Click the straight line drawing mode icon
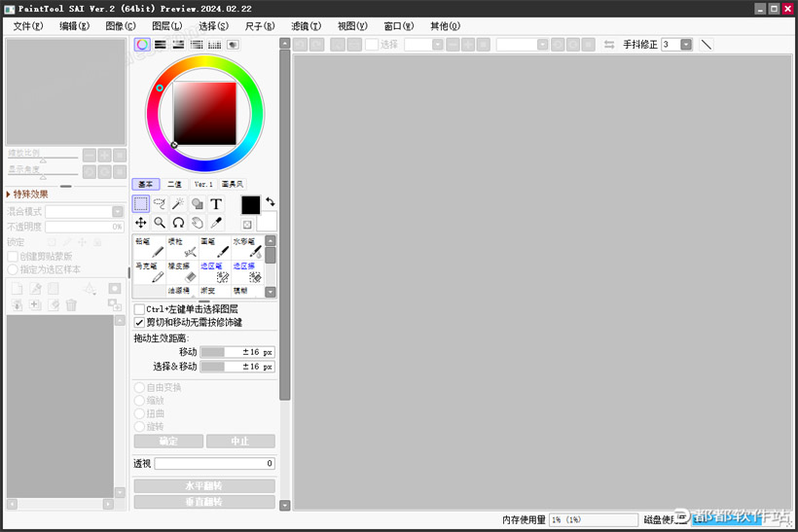This screenshot has width=798, height=532. point(706,44)
